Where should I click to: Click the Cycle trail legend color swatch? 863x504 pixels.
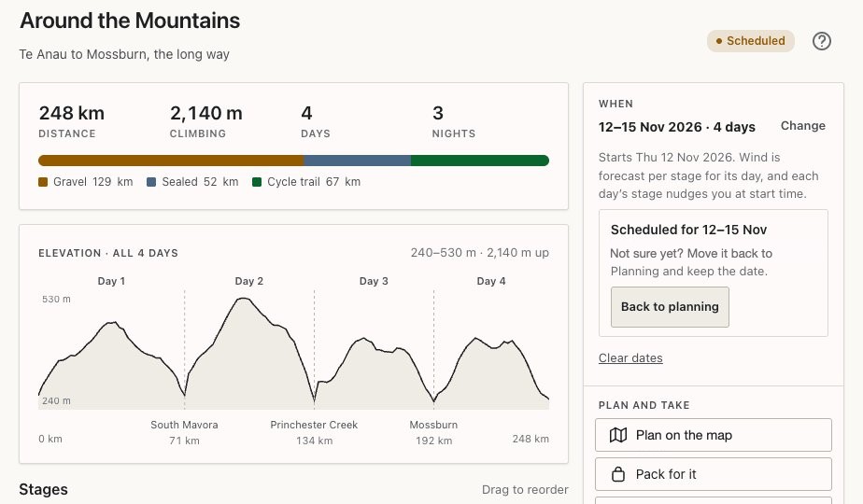pos(257,182)
